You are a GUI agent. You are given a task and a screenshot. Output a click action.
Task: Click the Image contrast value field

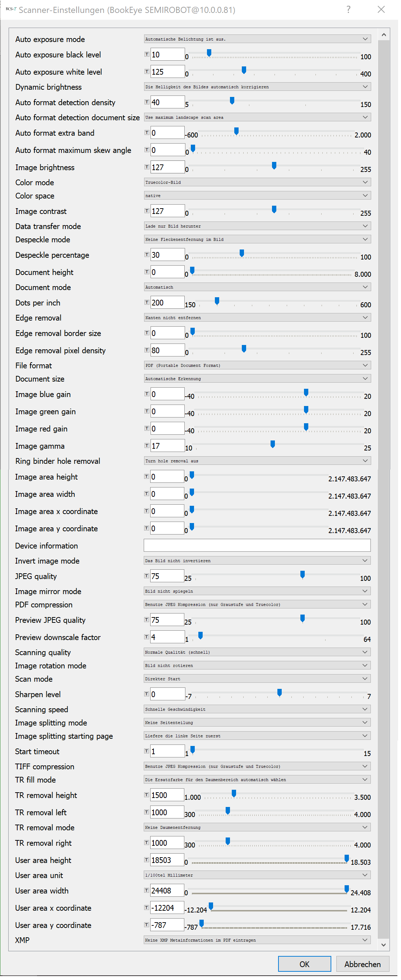point(167,211)
